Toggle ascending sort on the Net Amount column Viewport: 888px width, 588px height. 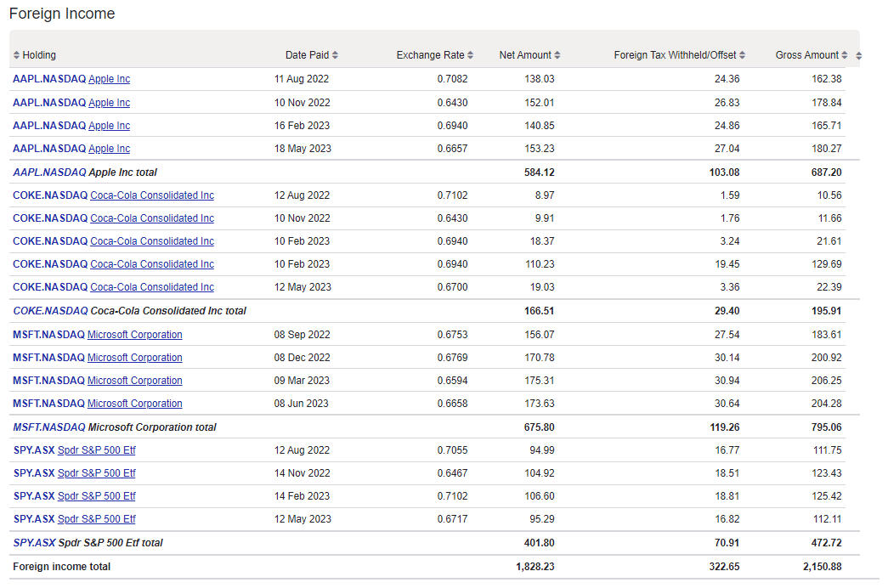pyautogui.click(x=557, y=54)
